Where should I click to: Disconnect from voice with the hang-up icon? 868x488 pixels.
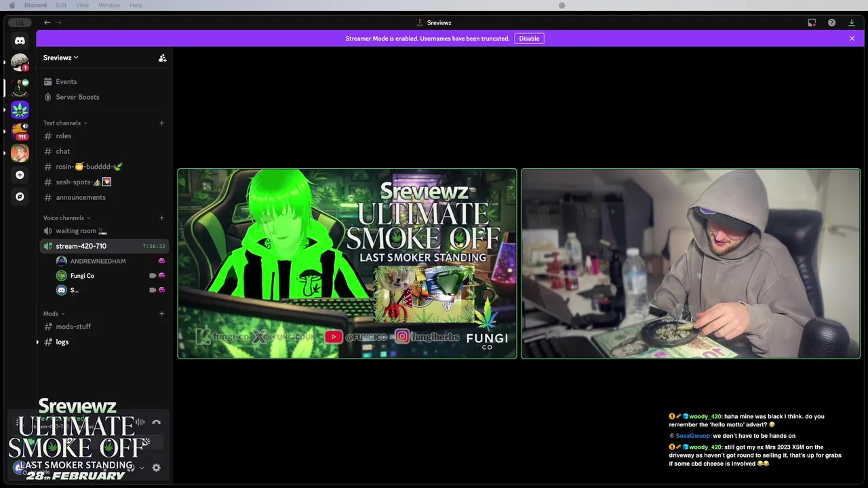[x=157, y=422]
